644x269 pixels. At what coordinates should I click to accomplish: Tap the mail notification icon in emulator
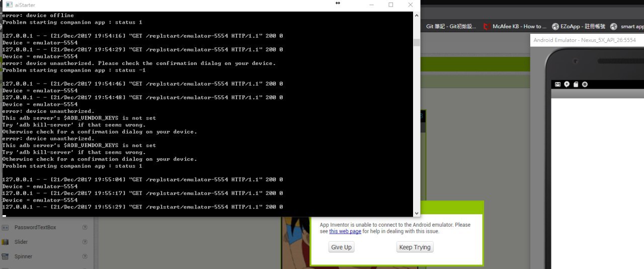click(x=558, y=84)
